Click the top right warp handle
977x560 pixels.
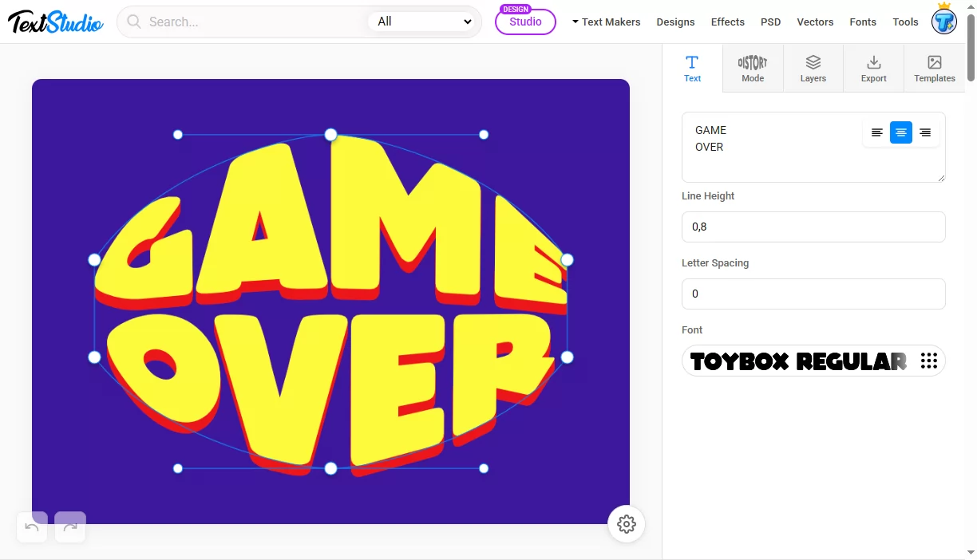[484, 135]
